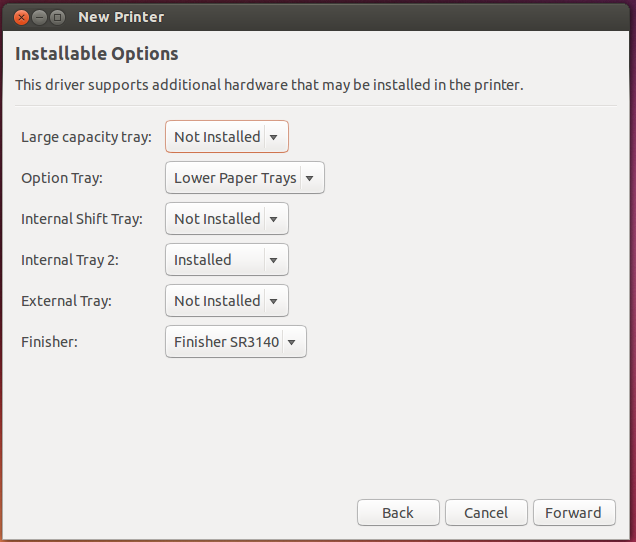
Task: Click the Installable Options heading
Action: (x=96, y=54)
